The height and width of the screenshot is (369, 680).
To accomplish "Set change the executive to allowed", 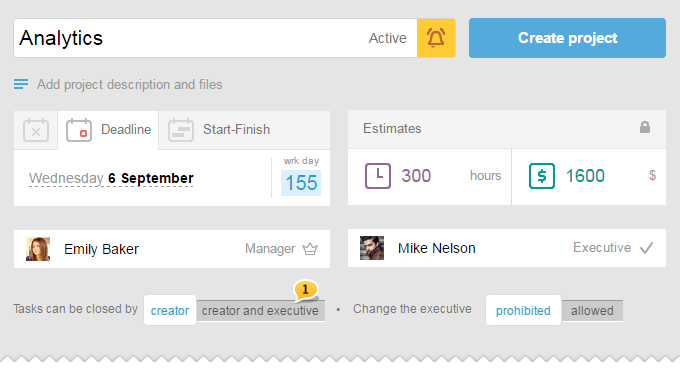I will click(592, 311).
